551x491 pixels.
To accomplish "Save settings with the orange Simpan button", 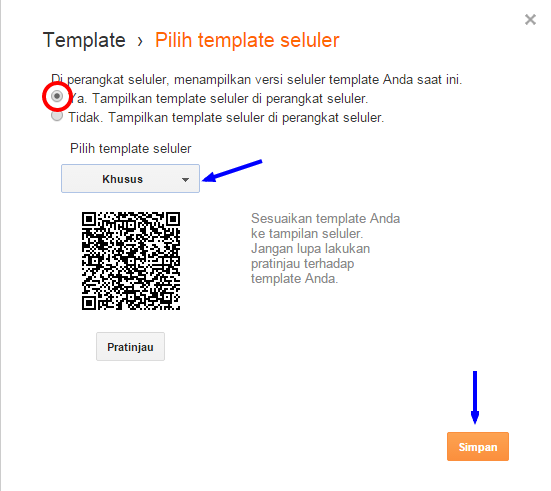I will 478,446.
